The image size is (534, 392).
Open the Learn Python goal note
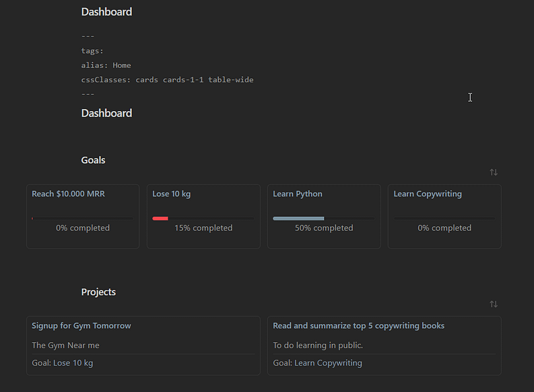(x=297, y=194)
